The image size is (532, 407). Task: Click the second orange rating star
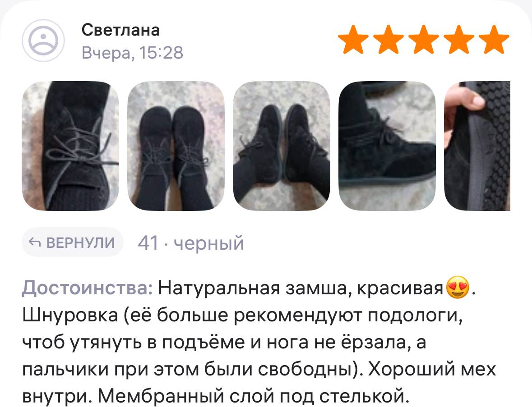(389, 39)
